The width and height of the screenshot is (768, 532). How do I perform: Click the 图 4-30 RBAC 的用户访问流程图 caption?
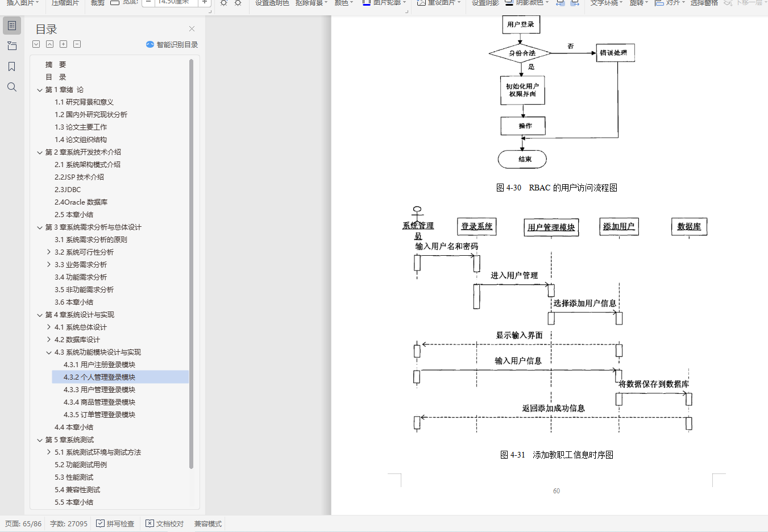pos(557,188)
